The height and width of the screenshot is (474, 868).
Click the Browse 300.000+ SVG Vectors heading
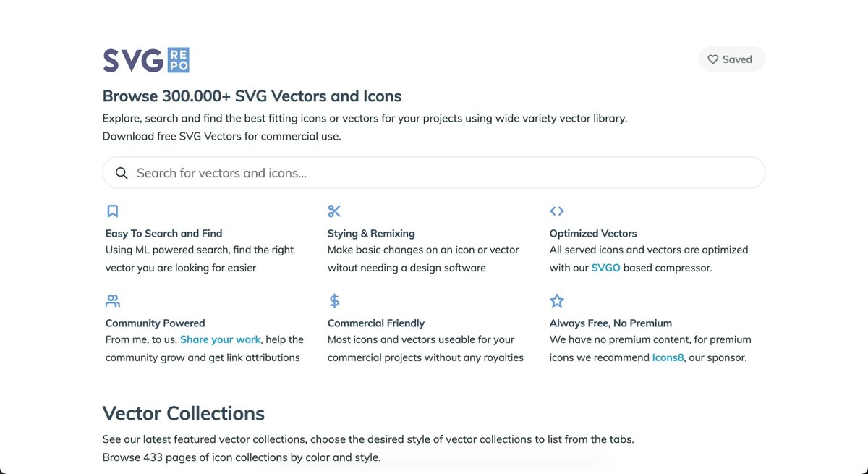coord(252,96)
